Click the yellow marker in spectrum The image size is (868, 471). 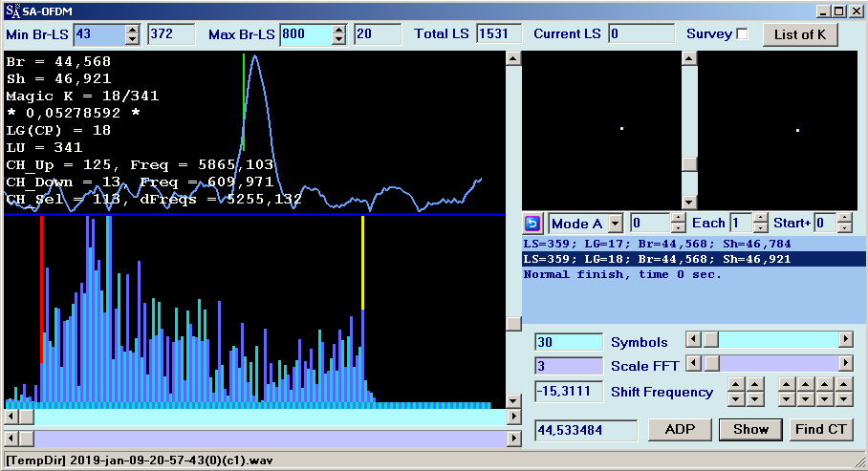[362, 263]
